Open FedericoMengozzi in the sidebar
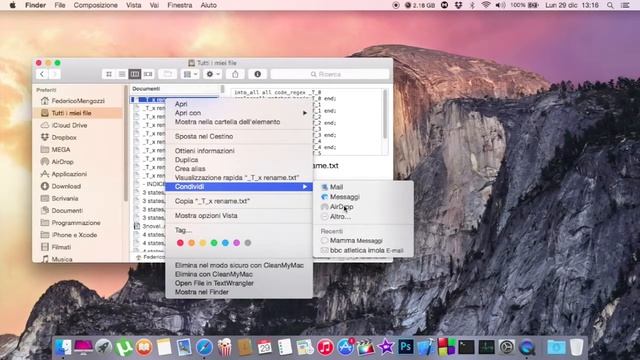The height and width of the screenshot is (360, 640). click(x=78, y=101)
